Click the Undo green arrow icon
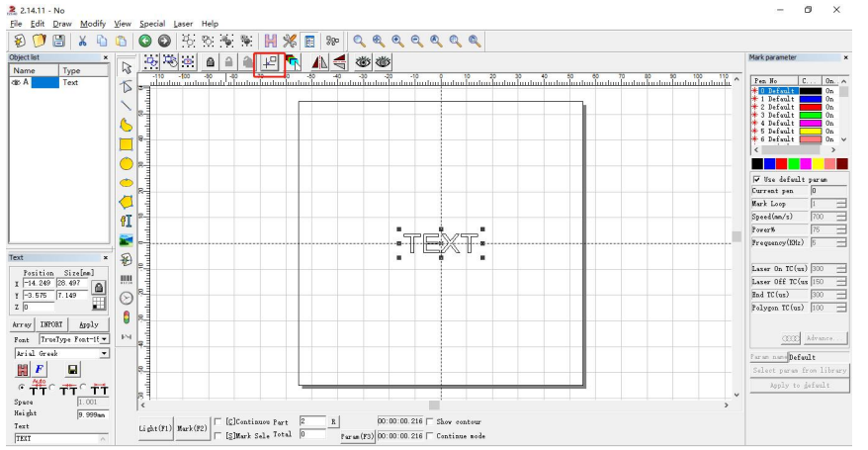The height and width of the screenshot is (450, 868). coord(144,41)
